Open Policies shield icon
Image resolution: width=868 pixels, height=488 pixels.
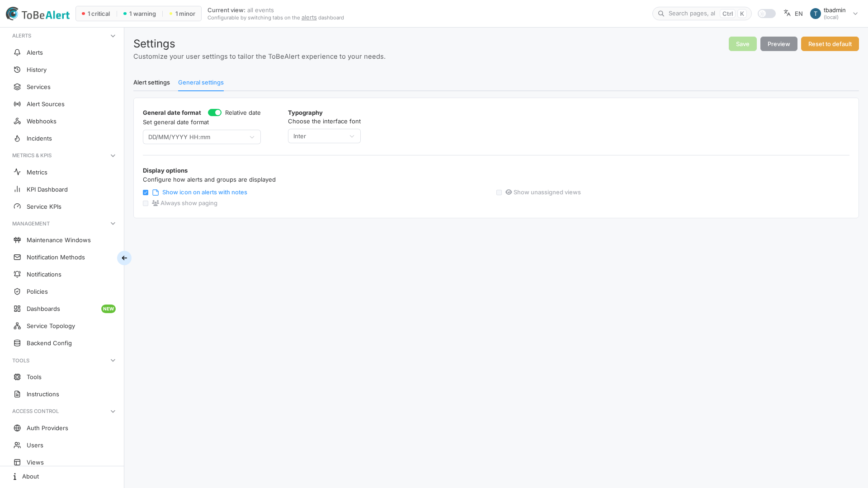(17, 291)
